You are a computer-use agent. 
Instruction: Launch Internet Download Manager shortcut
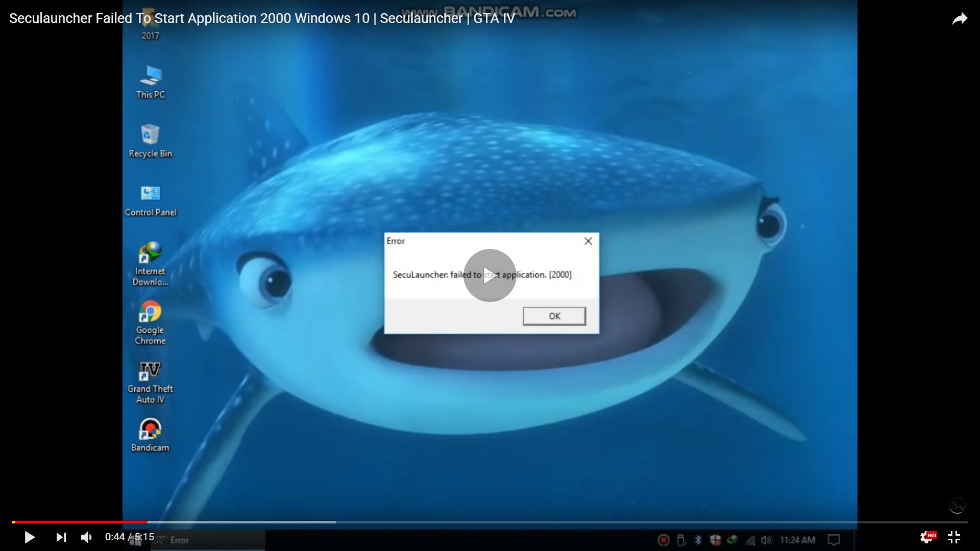coord(151,264)
